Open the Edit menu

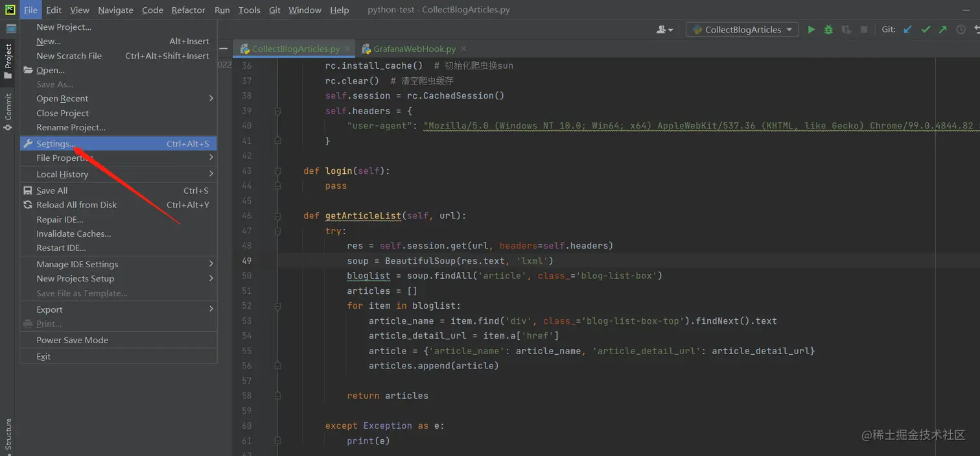pyautogui.click(x=54, y=10)
